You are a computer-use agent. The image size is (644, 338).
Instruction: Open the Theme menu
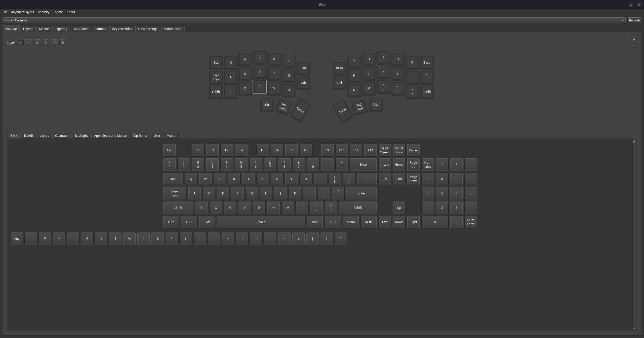pyautogui.click(x=58, y=12)
